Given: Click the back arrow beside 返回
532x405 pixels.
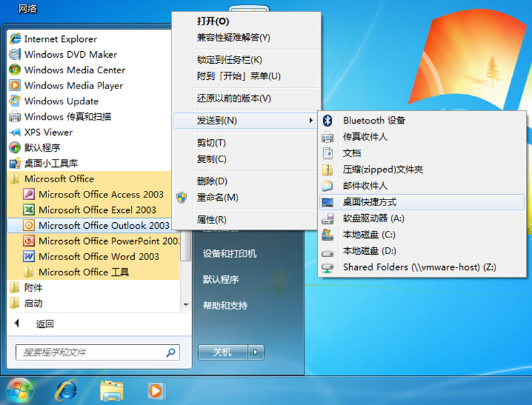Looking at the screenshot, I should pos(17,323).
